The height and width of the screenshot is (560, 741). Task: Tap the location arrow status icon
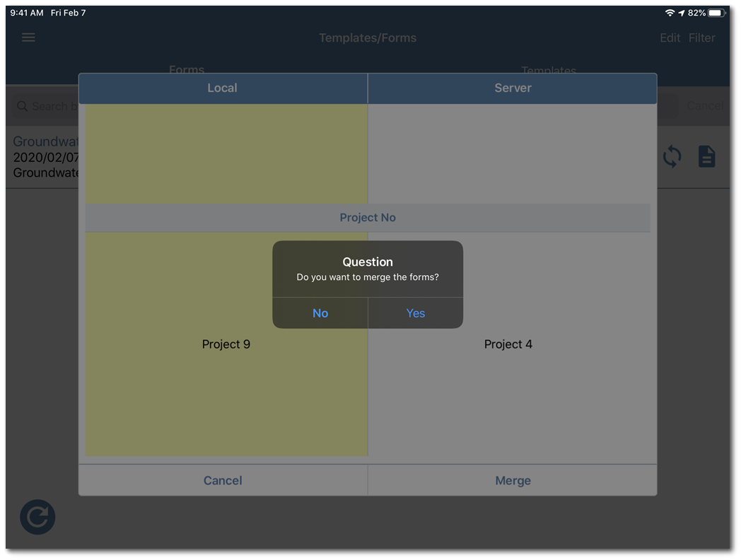(x=682, y=13)
